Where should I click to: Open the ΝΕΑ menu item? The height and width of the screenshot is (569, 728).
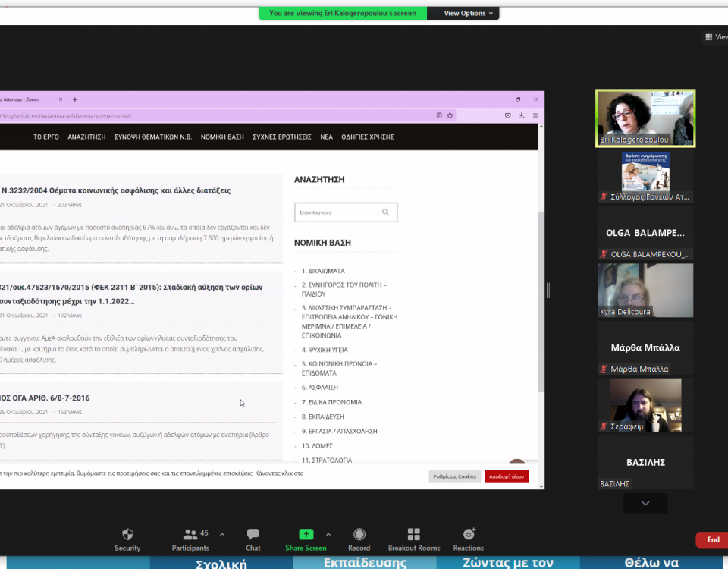coord(326,137)
